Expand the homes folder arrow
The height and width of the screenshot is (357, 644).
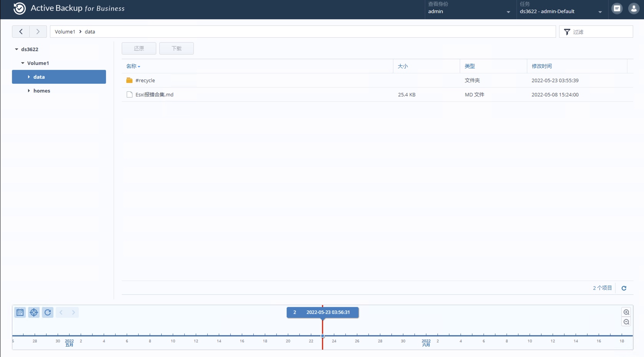[29, 91]
